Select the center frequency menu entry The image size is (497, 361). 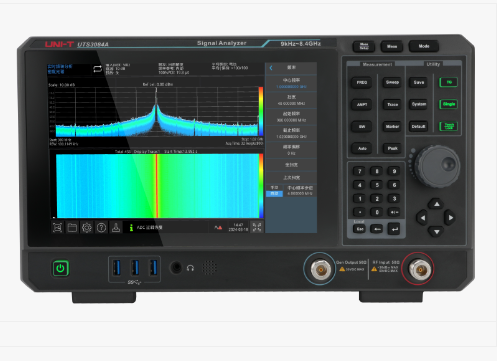pyautogui.click(x=291, y=83)
